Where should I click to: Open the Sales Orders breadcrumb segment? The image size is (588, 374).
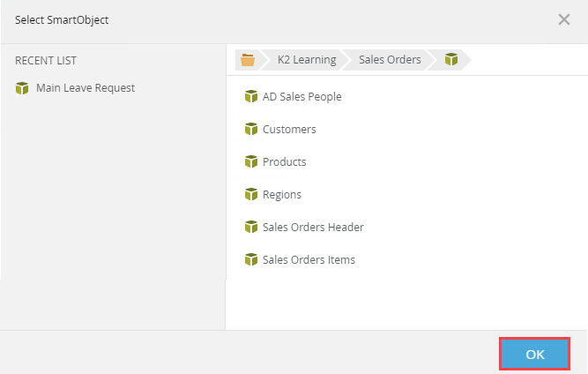[x=389, y=60]
